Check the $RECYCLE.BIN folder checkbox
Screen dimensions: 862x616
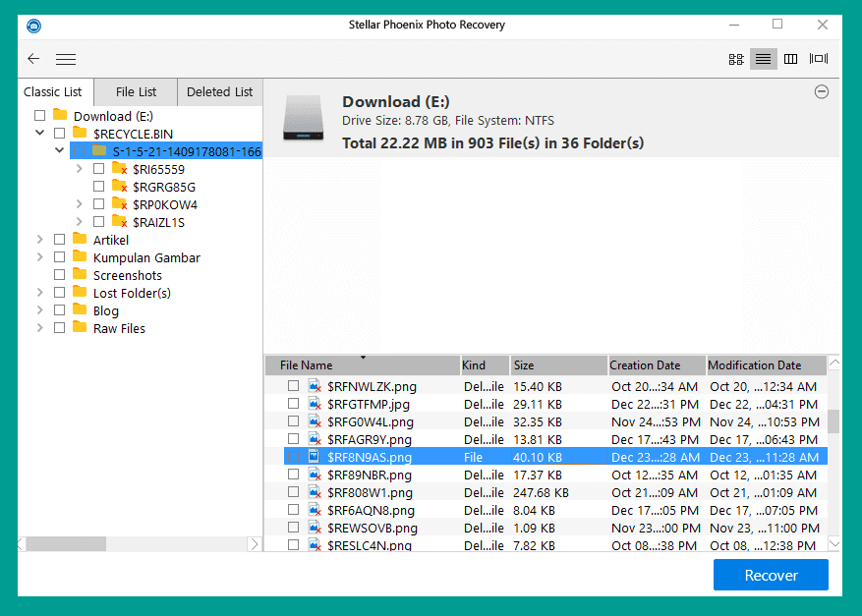pos(59,133)
